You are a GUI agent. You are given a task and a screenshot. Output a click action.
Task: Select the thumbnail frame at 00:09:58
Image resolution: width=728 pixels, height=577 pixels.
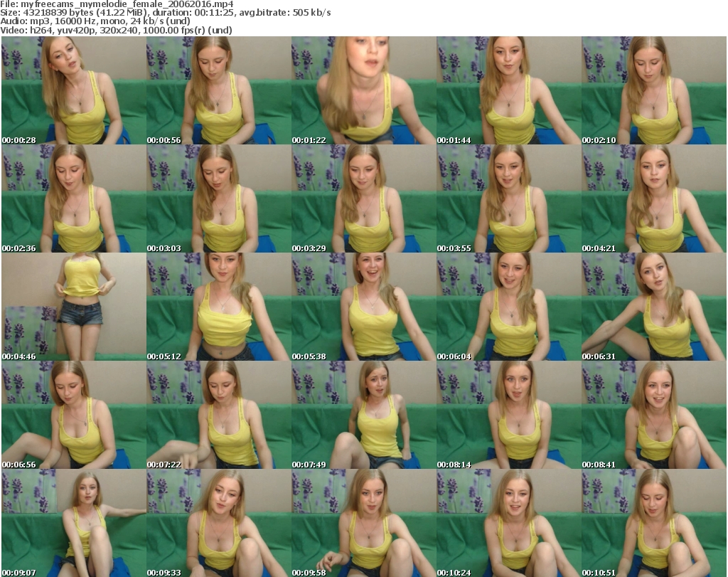(364, 523)
